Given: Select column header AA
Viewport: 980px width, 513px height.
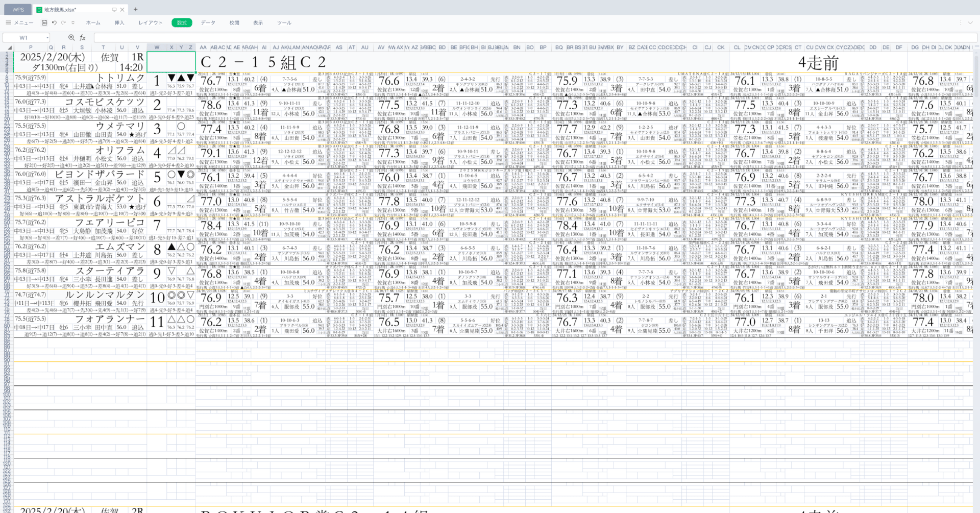Looking at the screenshot, I should coord(203,47).
